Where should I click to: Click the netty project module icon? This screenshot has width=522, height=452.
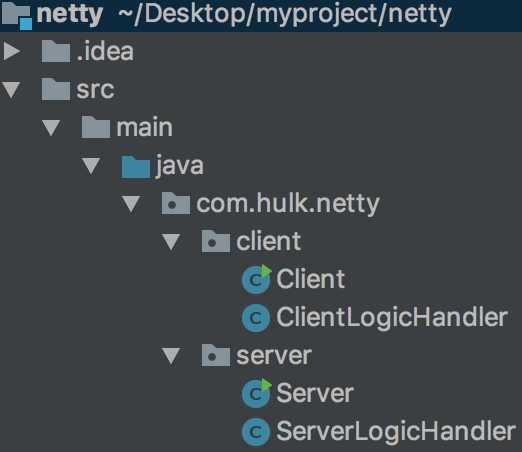coord(17,15)
